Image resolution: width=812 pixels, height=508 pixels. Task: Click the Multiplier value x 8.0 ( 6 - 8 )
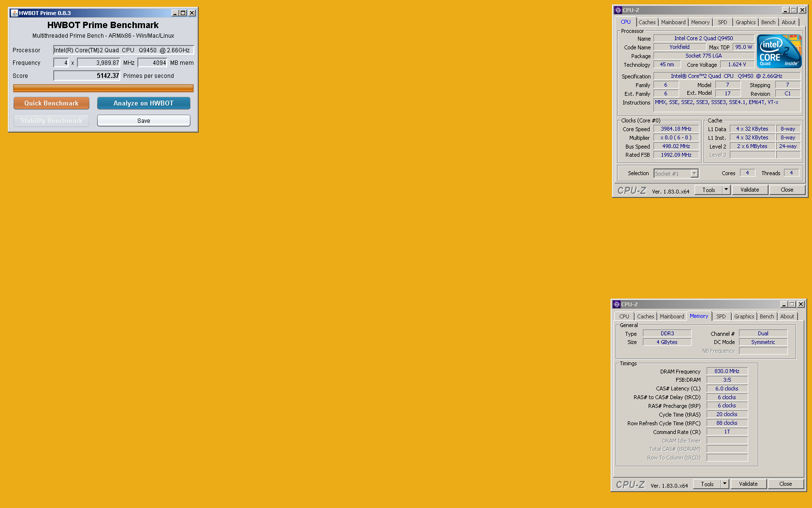(x=676, y=137)
